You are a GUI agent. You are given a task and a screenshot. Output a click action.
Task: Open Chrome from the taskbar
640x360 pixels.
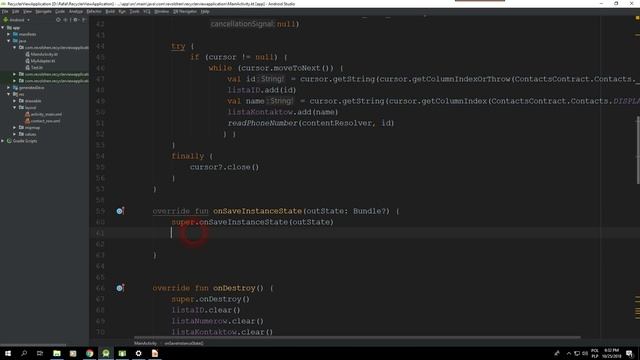89,353
